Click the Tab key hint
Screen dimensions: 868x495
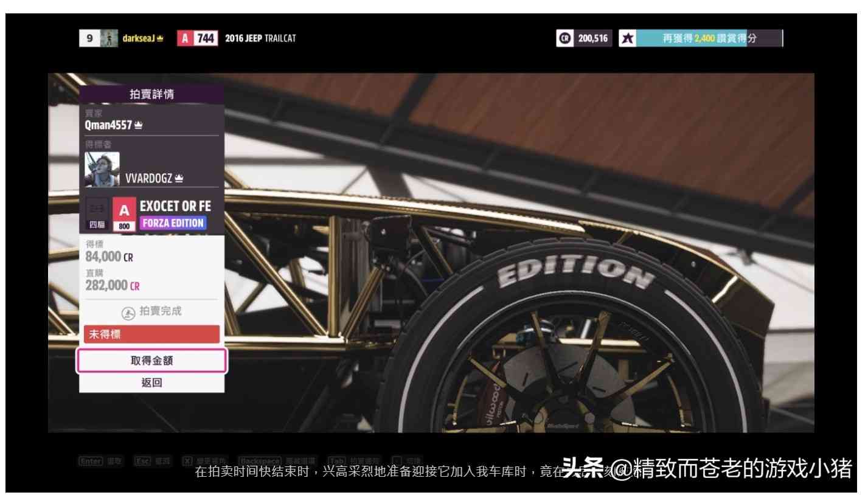(x=337, y=461)
